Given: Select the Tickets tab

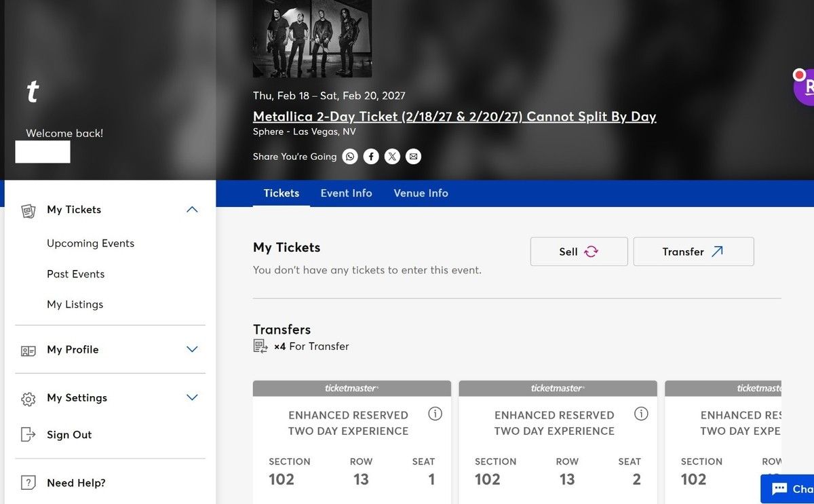Looking at the screenshot, I should [x=282, y=193].
